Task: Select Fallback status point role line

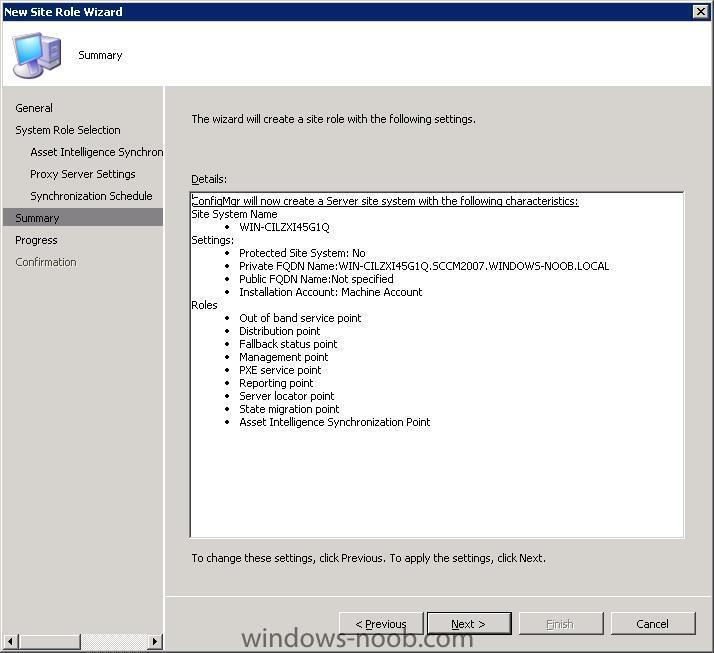Action: (x=288, y=344)
